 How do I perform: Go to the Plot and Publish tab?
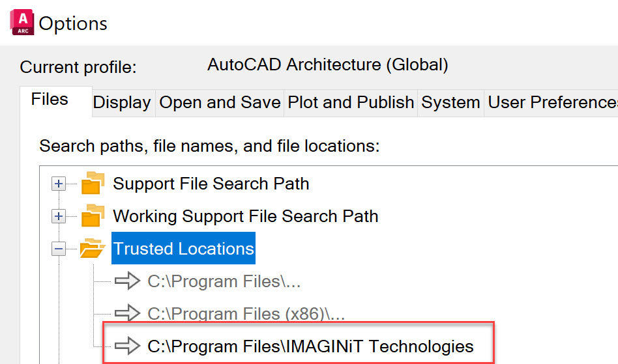coord(351,103)
